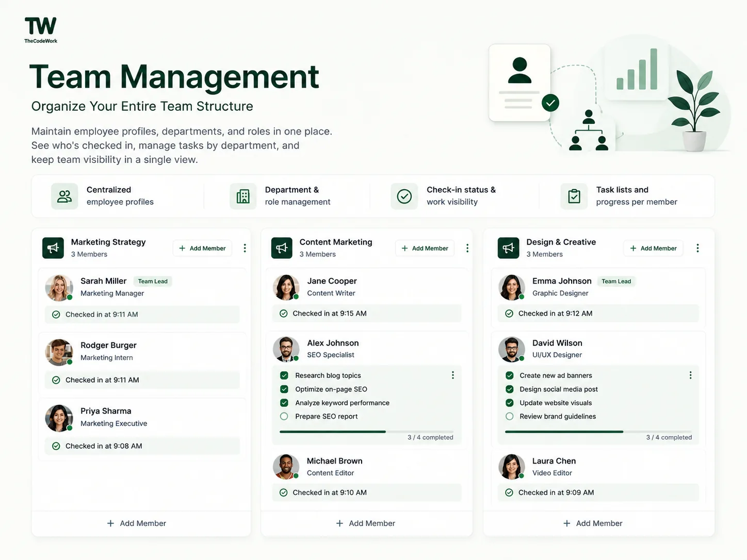Open David Wilson's task list options menu
The image size is (747, 560).
point(690,375)
